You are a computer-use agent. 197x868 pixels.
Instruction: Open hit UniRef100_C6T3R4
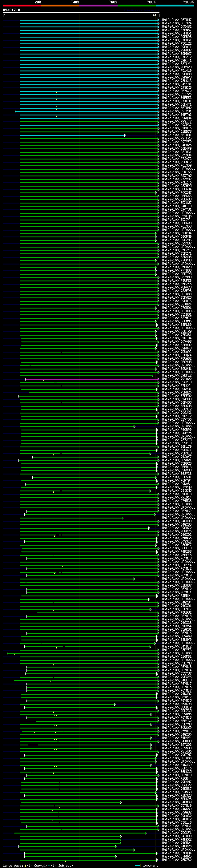(x=177, y=23)
